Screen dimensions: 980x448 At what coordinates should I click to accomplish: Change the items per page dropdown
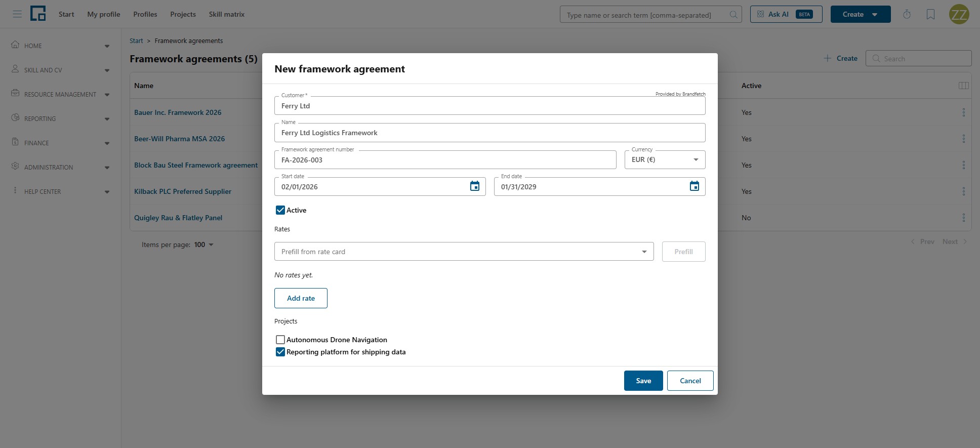pos(203,245)
